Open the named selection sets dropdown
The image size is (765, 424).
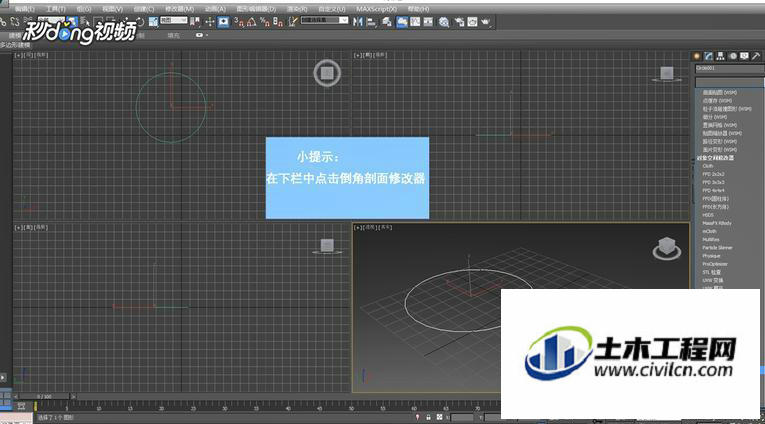point(324,20)
